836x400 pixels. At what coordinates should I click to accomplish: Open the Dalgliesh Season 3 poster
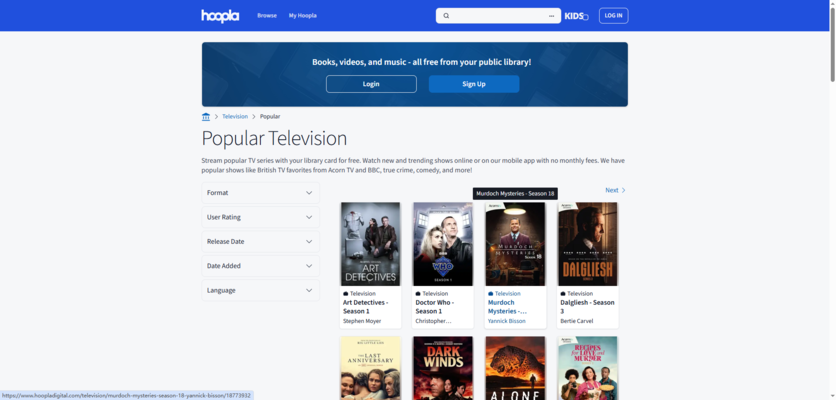(x=588, y=244)
